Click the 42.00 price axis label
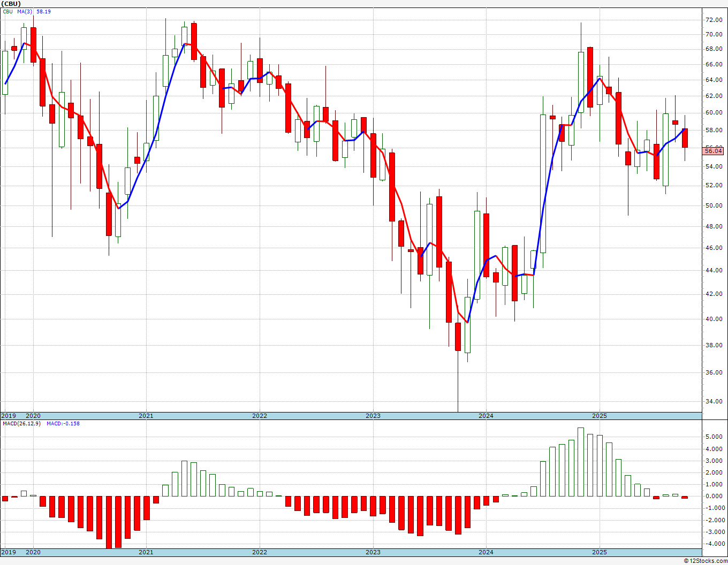The image size is (728, 565). coord(714,294)
